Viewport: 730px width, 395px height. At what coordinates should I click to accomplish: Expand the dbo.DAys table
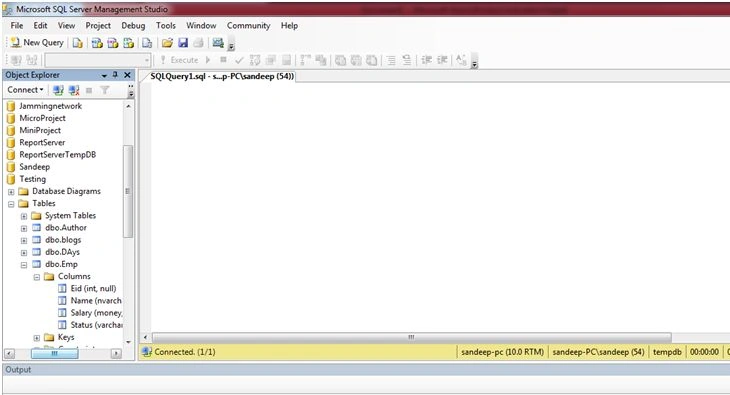click(24, 252)
